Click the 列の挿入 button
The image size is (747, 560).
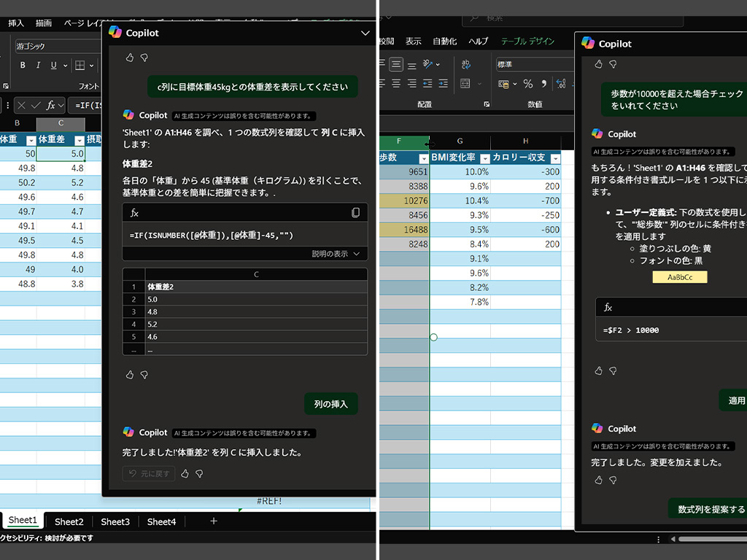[x=330, y=404]
